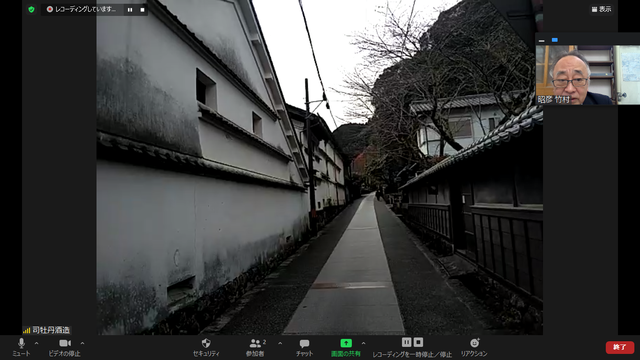The width and height of the screenshot is (640, 360).
Task: Pause recording from top recording indicator
Action: (130, 10)
